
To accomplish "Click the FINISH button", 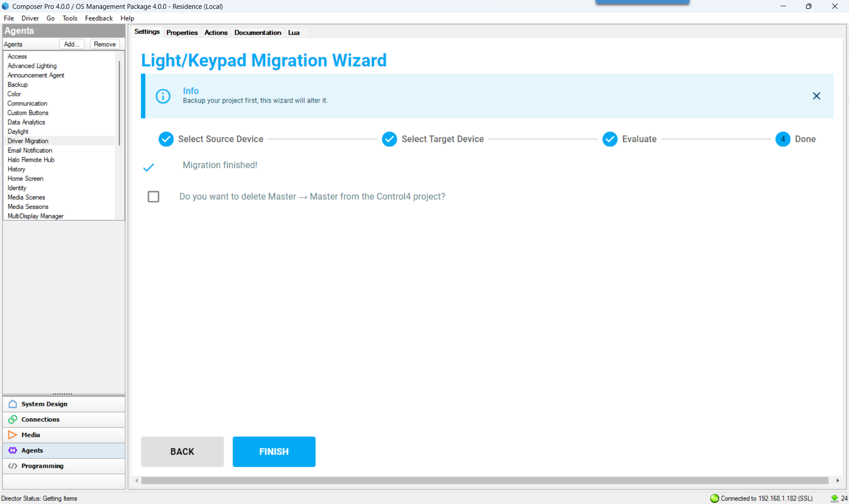I will (274, 451).
